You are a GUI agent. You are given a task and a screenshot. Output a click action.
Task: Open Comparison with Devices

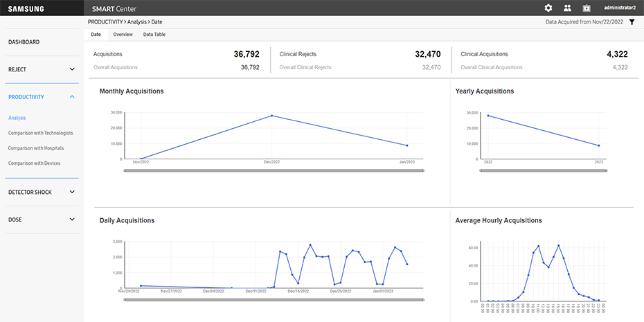click(34, 163)
